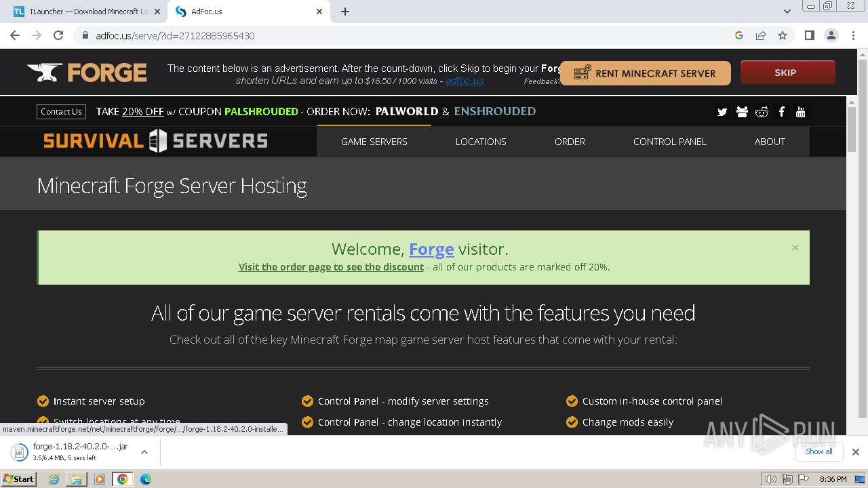
Task: Open the adfoc.us link
Action: coord(465,81)
